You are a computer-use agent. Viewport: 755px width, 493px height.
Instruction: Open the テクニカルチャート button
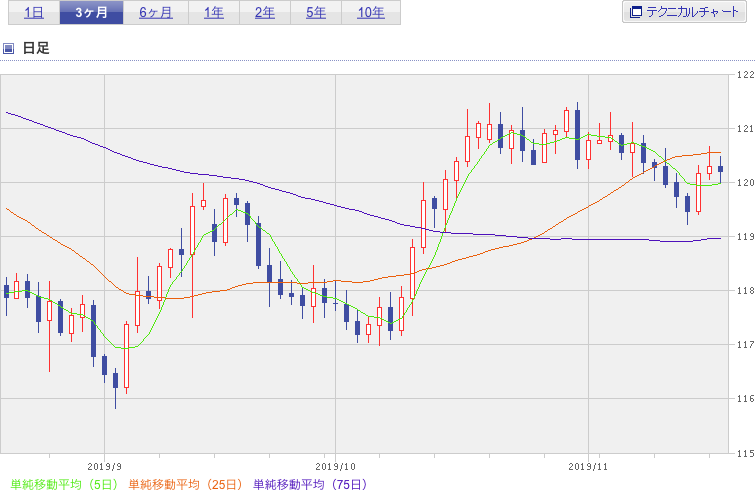click(684, 12)
